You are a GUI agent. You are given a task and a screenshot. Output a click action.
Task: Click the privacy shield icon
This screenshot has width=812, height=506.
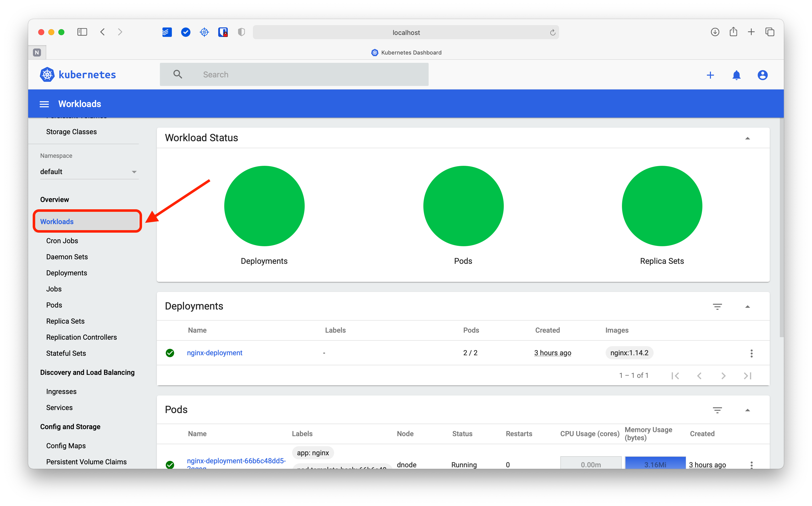click(x=241, y=32)
